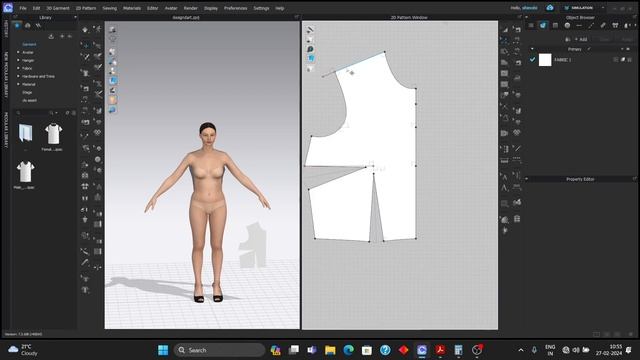Select the highlighted Select/Move tool in 3D toolbar

click(x=86, y=44)
